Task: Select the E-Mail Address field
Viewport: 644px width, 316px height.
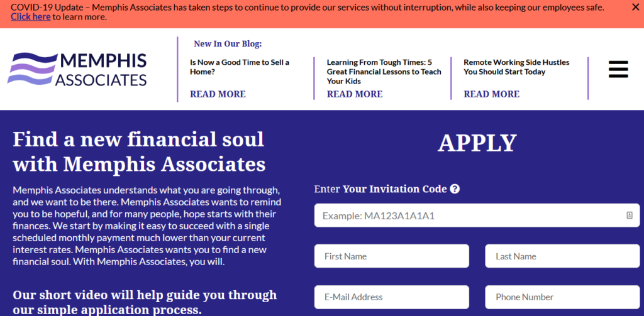Action: click(x=392, y=297)
